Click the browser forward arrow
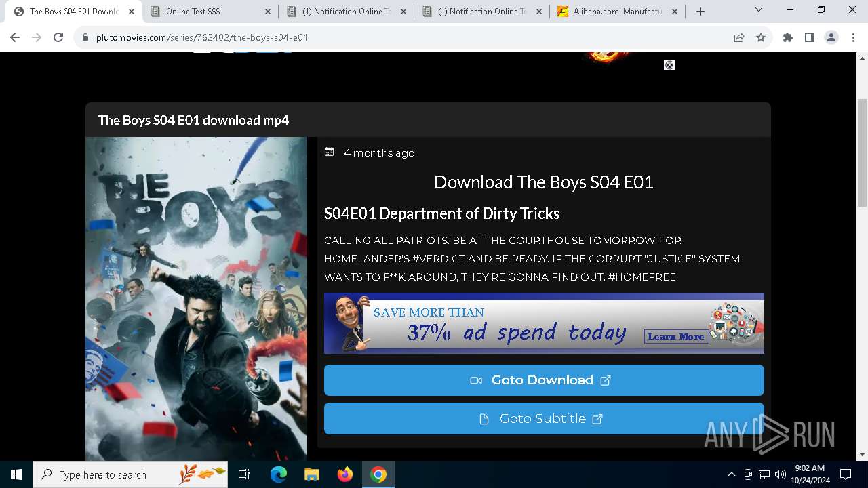Viewport: 868px width, 488px height. 37,37
